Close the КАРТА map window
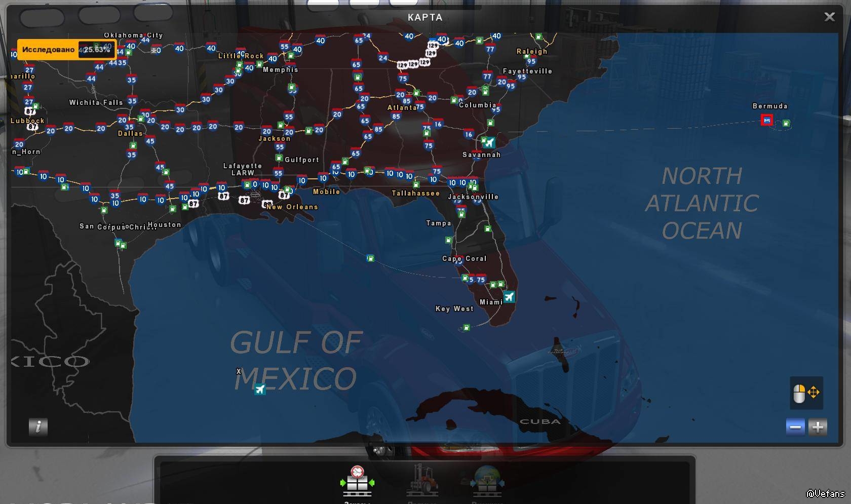 829,17
